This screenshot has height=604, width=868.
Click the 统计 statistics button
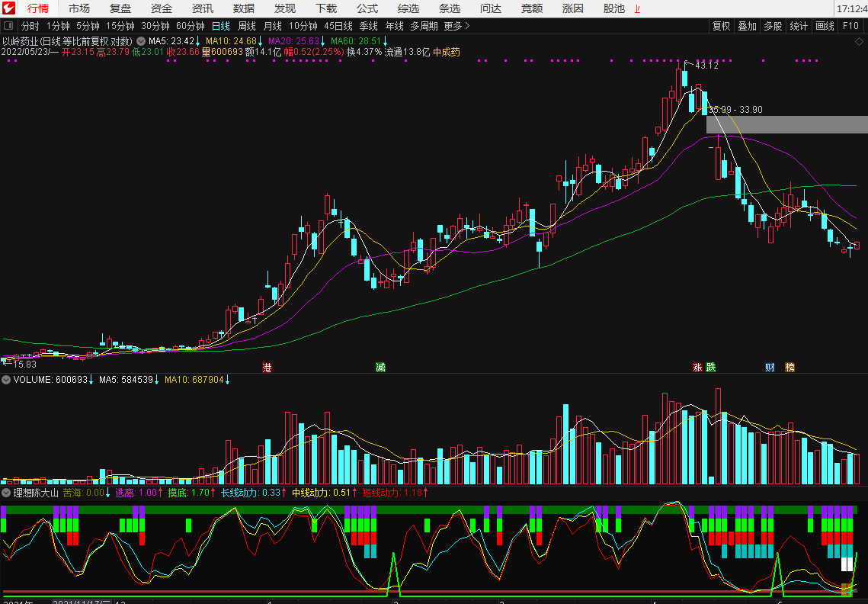[x=799, y=26]
